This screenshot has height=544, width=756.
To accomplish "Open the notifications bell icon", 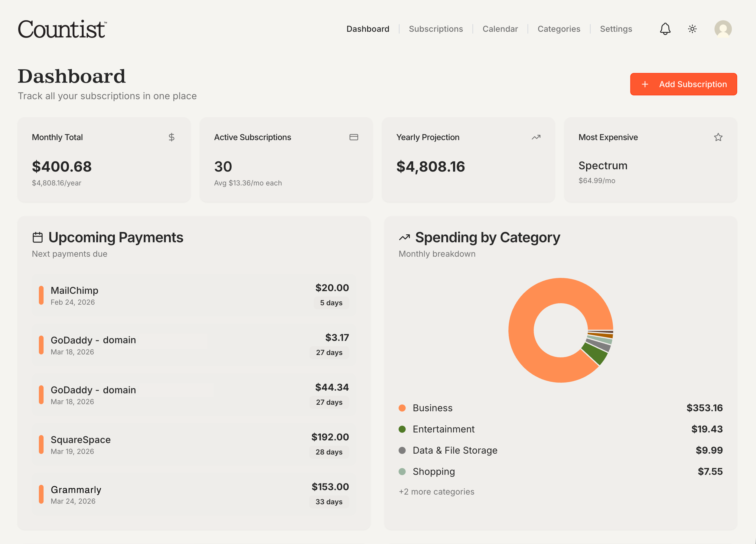I will 665,29.
